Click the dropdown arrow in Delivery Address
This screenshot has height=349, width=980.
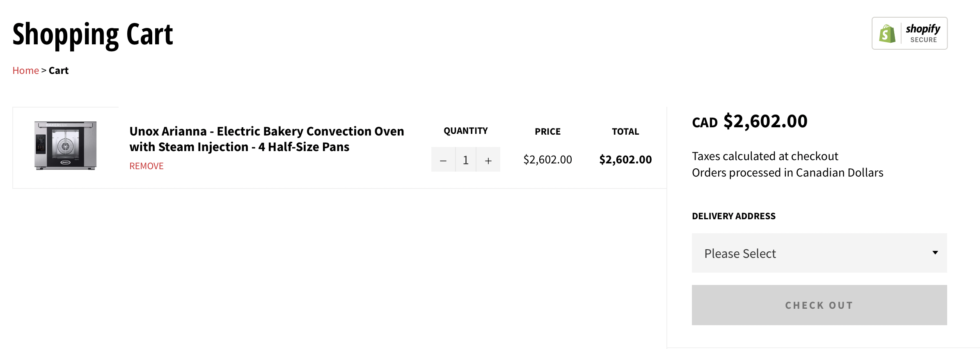point(935,253)
